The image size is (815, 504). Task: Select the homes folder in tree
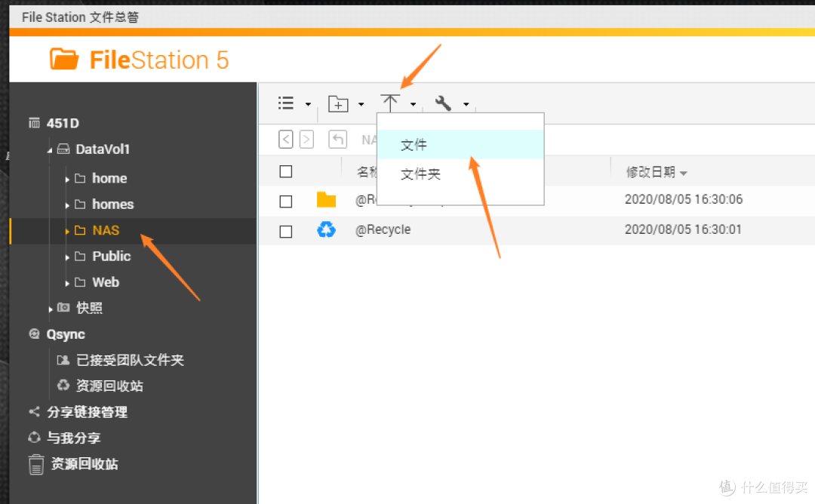click(x=112, y=204)
